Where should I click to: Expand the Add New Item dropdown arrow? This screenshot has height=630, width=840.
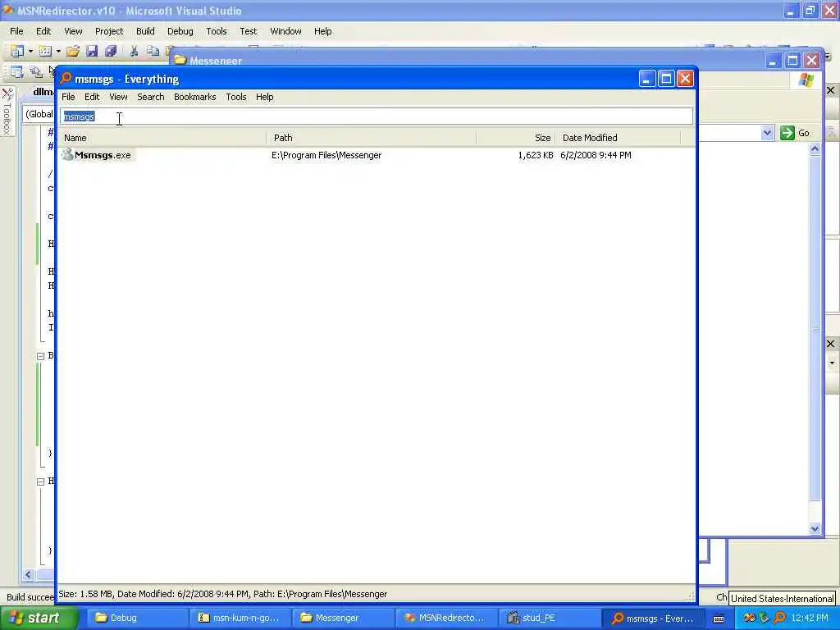pyautogui.click(x=58, y=52)
